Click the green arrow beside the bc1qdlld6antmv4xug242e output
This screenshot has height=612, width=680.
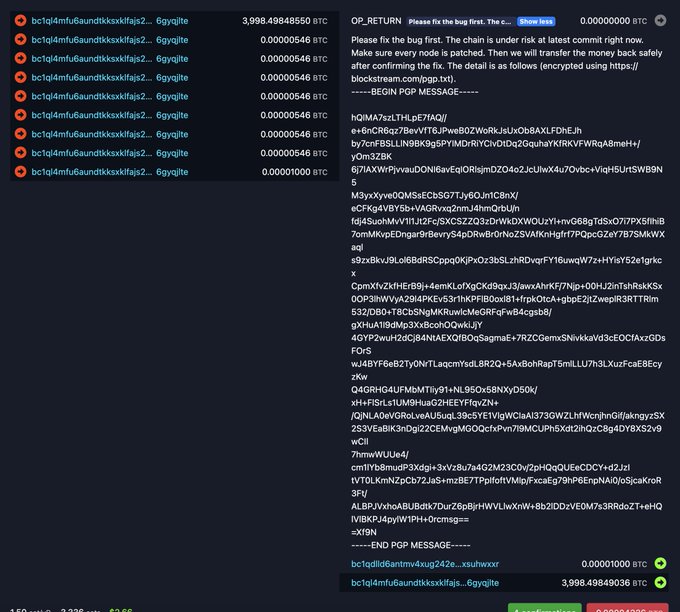click(x=660, y=563)
